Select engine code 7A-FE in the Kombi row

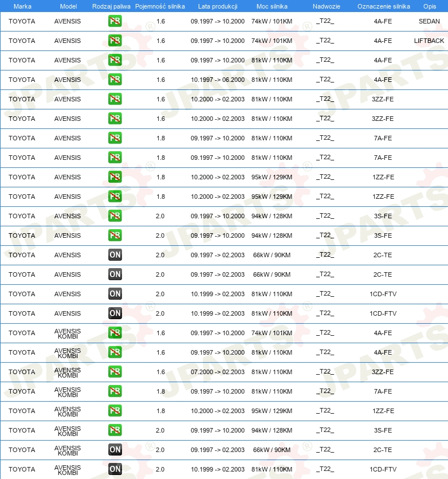[x=383, y=391]
